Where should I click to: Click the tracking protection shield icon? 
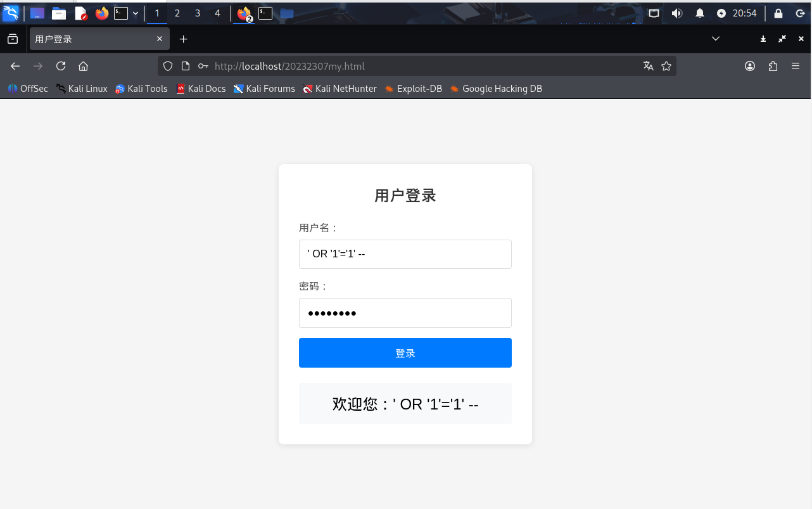(167, 66)
